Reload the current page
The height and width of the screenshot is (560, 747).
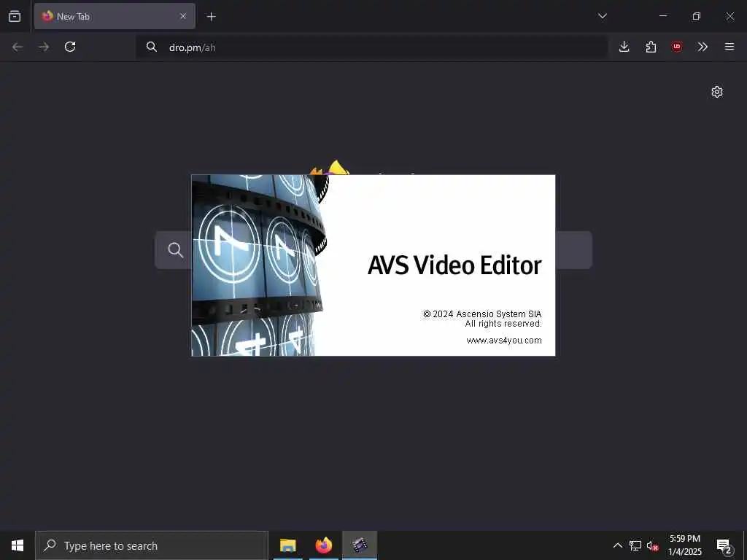click(70, 47)
